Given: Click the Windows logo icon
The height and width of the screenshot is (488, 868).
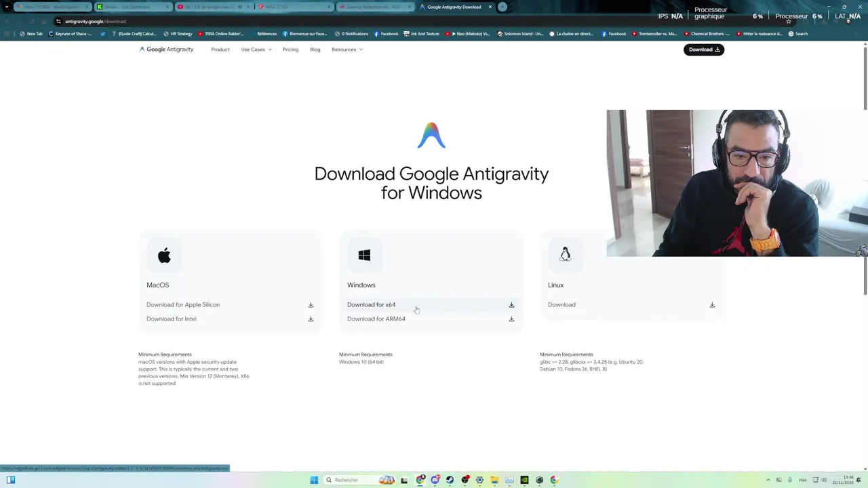Looking at the screenshot, I should click(x=364, y=256).
